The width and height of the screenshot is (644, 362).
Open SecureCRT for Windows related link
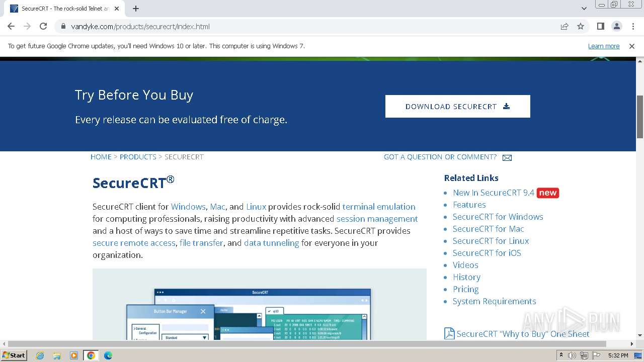[498, 217]
